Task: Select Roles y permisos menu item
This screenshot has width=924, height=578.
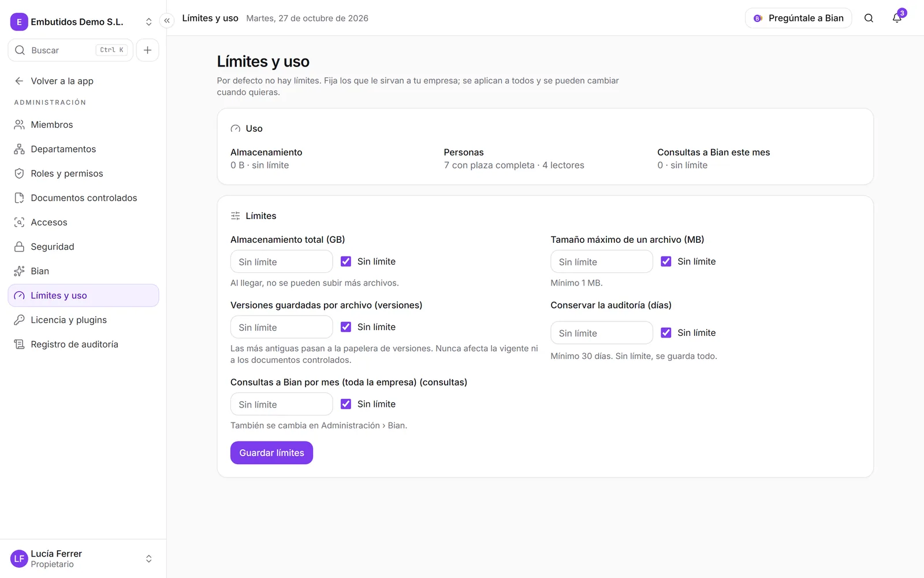Action: (83, 173)
